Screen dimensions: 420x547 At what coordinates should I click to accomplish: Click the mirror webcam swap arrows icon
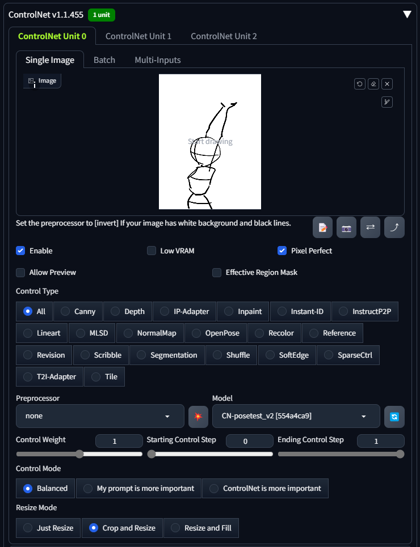[370, 228]
